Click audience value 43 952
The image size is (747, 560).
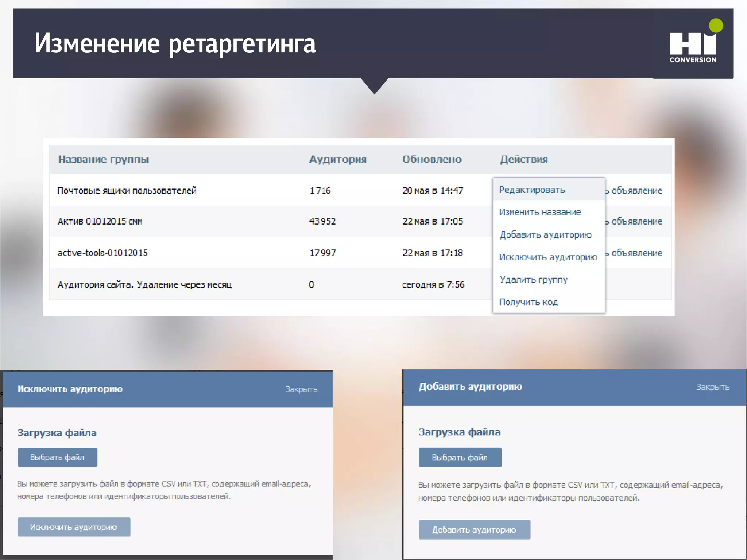322,221
